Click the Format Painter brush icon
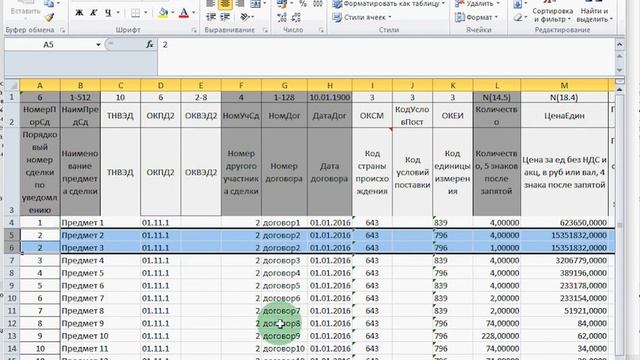 (49, 17)
